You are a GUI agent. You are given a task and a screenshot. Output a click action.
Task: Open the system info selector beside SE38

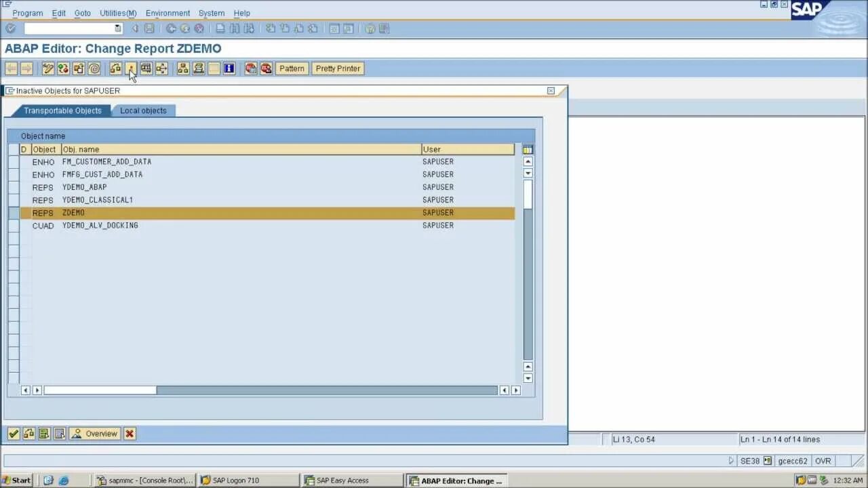[x=768, y=461]
